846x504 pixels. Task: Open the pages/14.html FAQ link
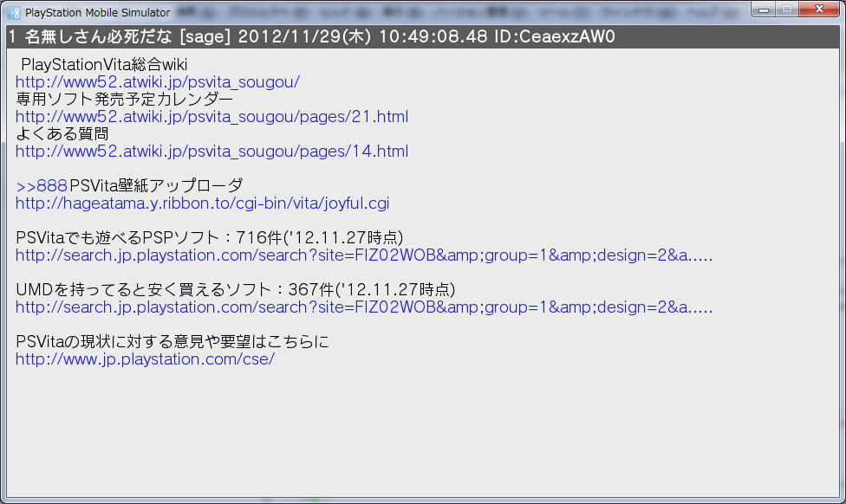212,152
